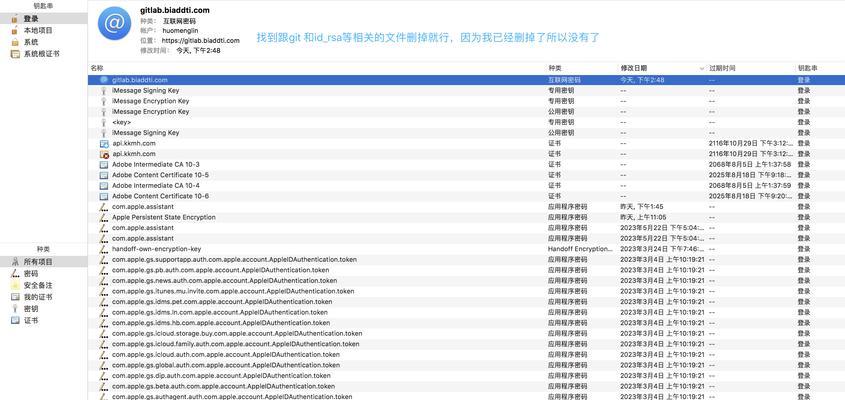Select the 公用密钥 iMessage Encryption Key row

coord(466,112)
